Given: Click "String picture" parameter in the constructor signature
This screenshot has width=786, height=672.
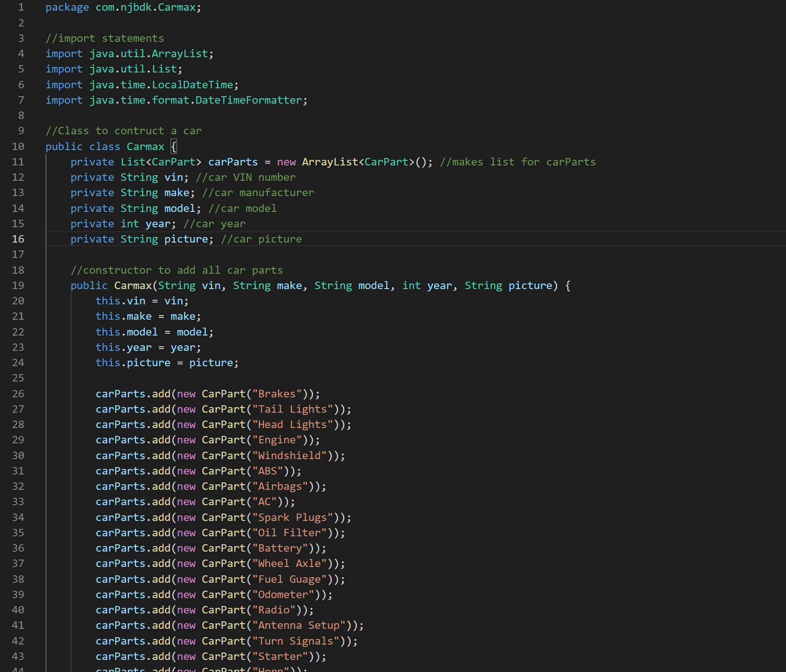Looking at the screenshot, I should coord(508,285).
